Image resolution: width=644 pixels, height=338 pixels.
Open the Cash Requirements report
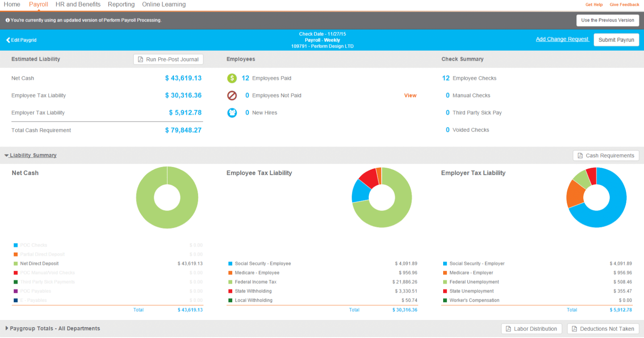click(x=606, y=156)
